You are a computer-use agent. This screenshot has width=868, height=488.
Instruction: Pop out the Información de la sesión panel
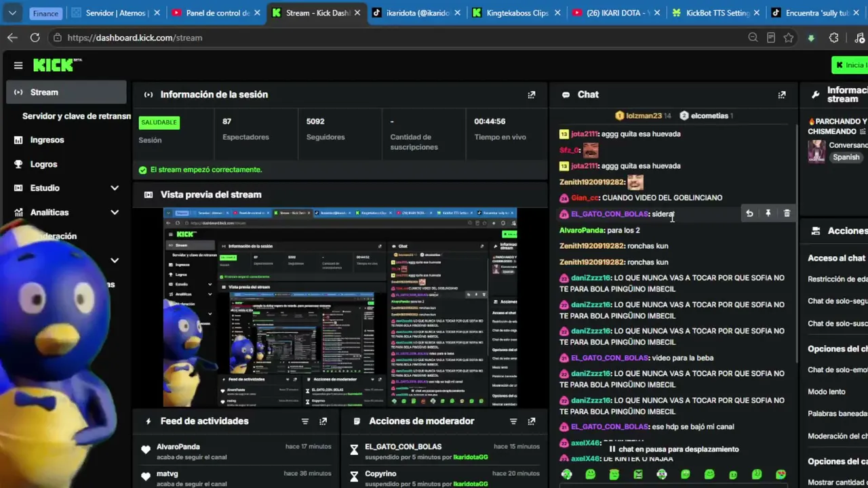(x=532, y=95)
